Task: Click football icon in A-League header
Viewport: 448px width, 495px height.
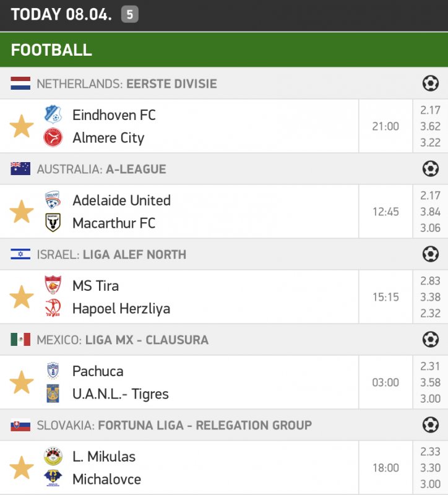Action: point(430,168)
